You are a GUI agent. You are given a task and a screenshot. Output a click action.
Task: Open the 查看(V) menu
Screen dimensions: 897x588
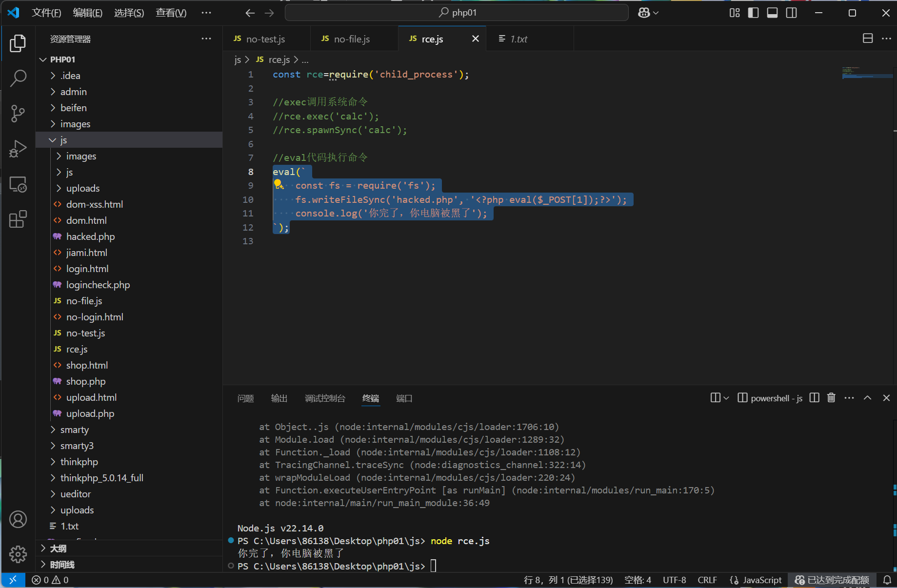pos(171,13)
